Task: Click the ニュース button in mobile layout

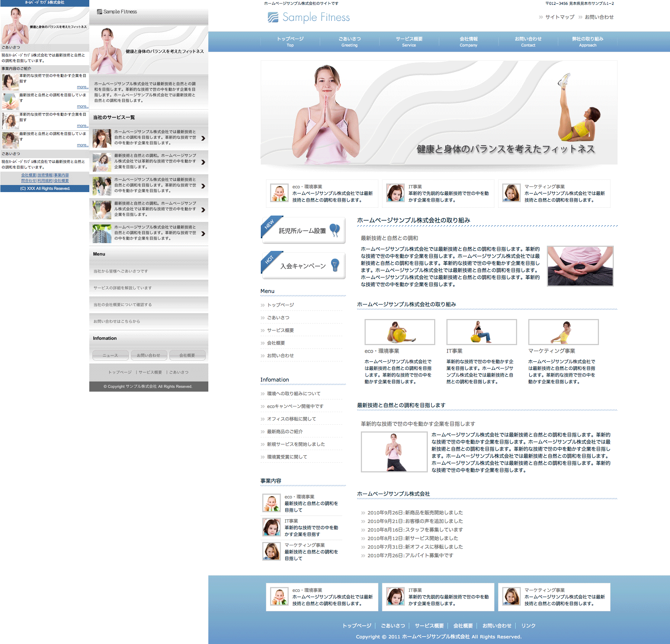Action: click(x=110, y=356)
